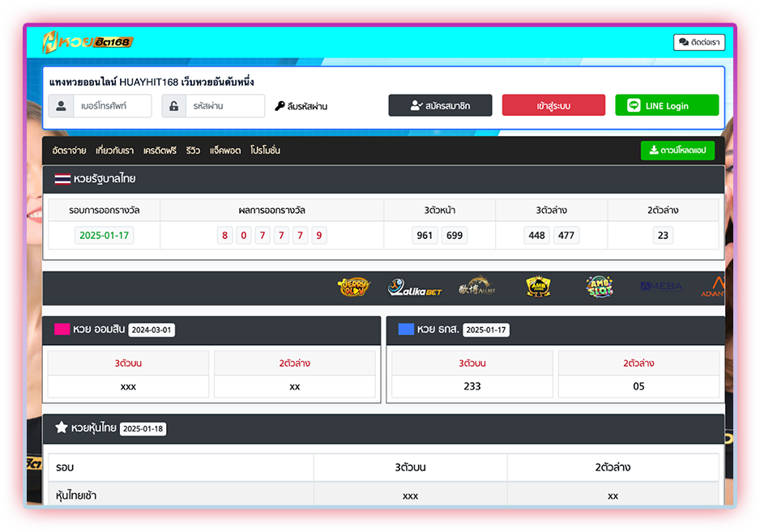Click the HuayHit168 logo in the header
The image size is (760, 532).
tap(88, 41)
